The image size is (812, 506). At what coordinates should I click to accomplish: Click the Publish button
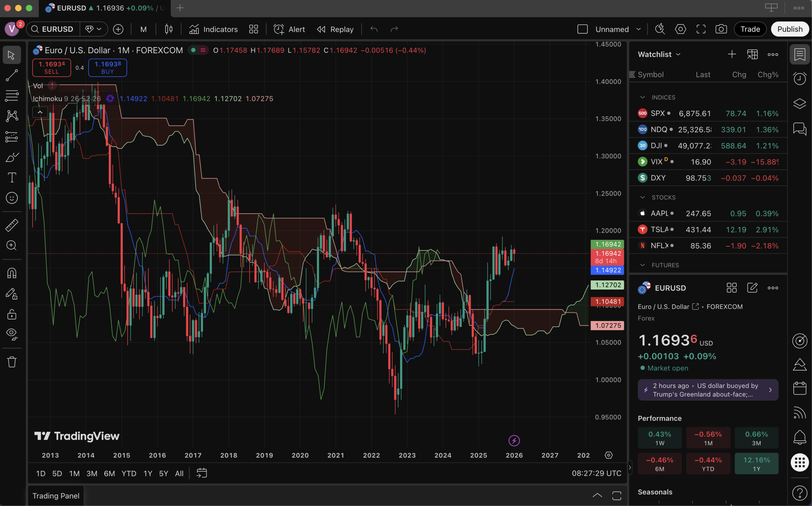789,29
